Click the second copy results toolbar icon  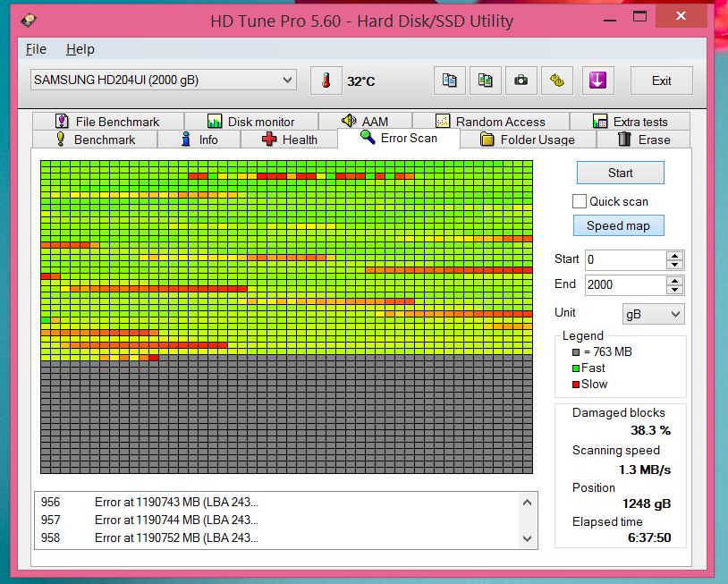[485, 80]
